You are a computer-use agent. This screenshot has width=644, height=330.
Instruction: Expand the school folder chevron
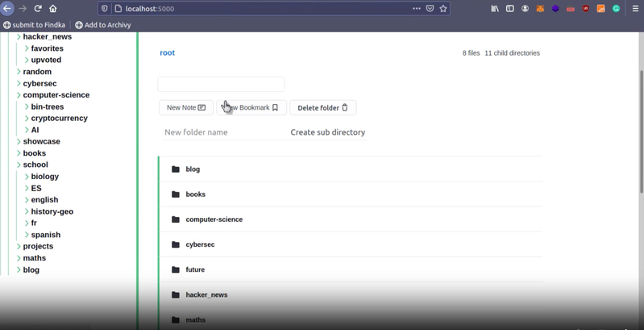(19, 165)
